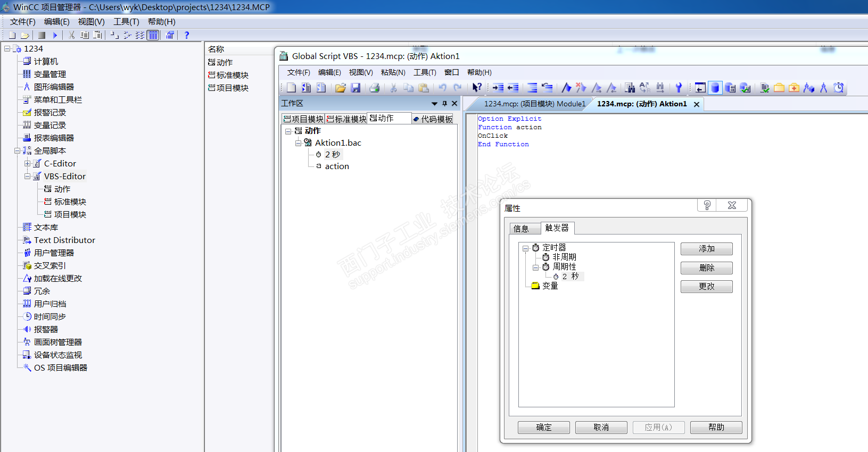Viewport: 868px width, 452px height.
Task: Confirm with the 确定 button
Action: [x=544, y=428]
